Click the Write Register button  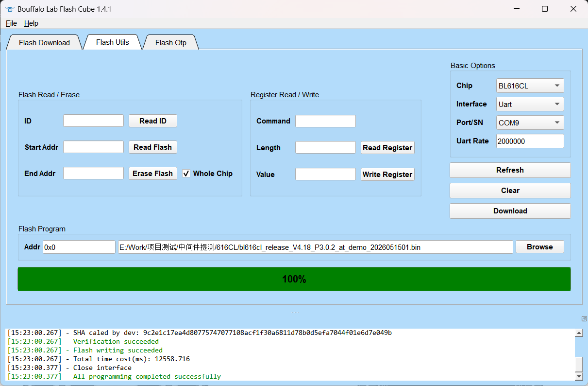[387, 175]
